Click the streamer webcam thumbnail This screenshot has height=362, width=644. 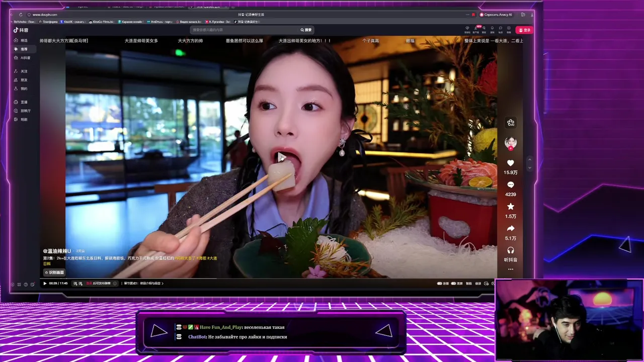pos(569,320)
